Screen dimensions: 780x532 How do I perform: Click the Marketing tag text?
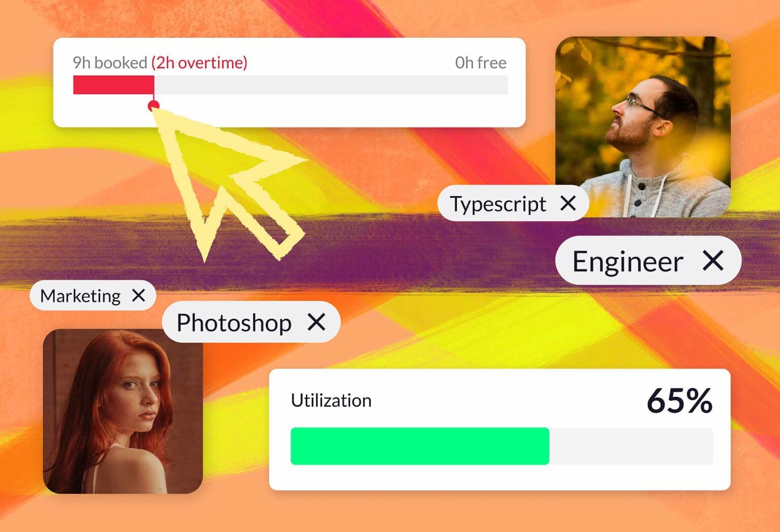point(80,296)
